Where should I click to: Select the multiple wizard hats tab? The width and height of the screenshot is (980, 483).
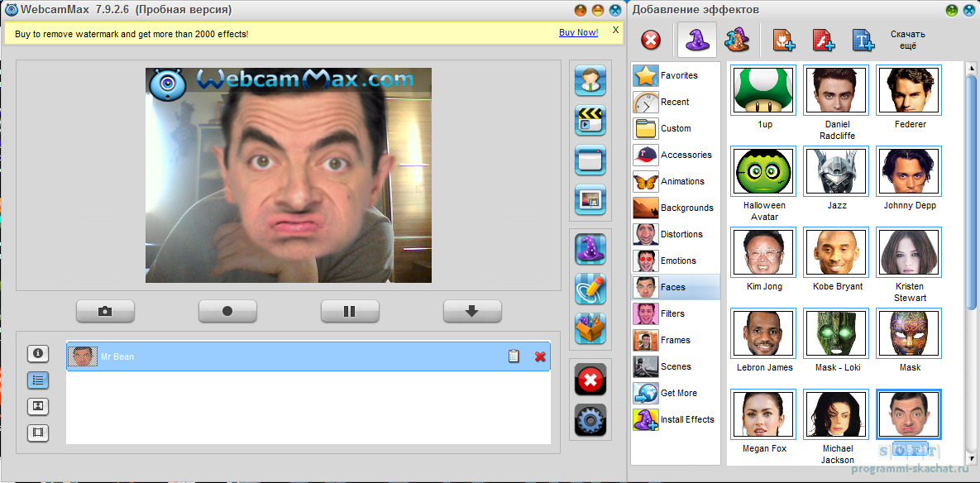[736, 41]
